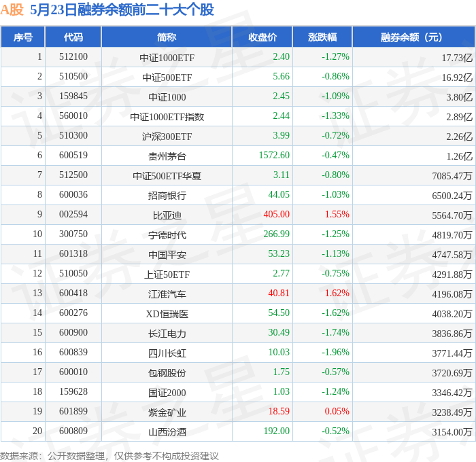The image size is (476, 462).
Task: Select the name 比亚迪
Action: pyautogui.click(x=167, y=215)
